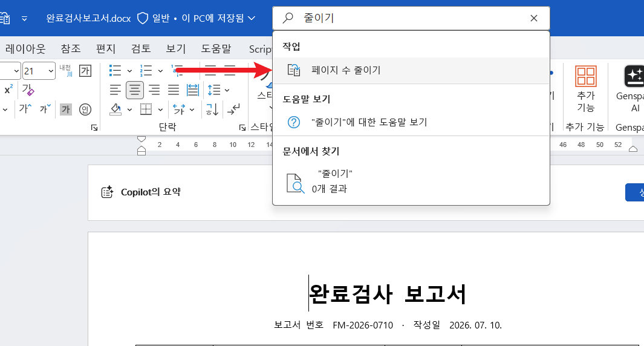Click the borders icon
Image resolution: width=644 pixels, height=346 pixels.
click(146, 109)
